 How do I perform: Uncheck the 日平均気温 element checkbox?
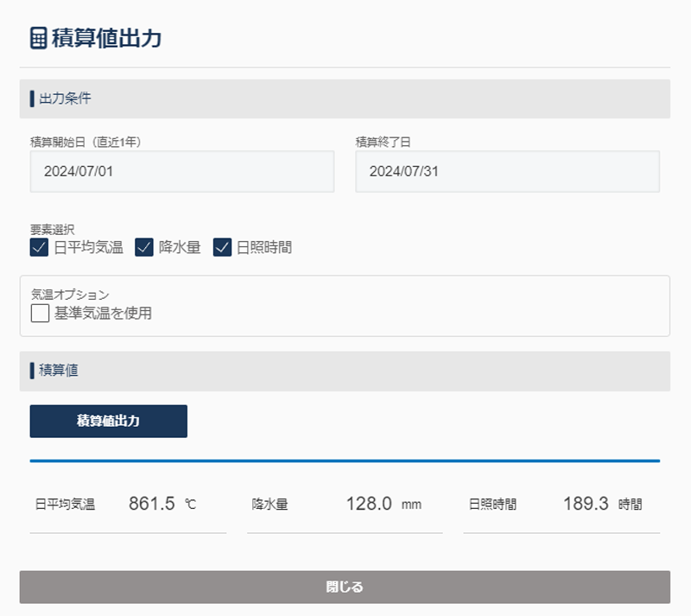[x=39, y=248]
